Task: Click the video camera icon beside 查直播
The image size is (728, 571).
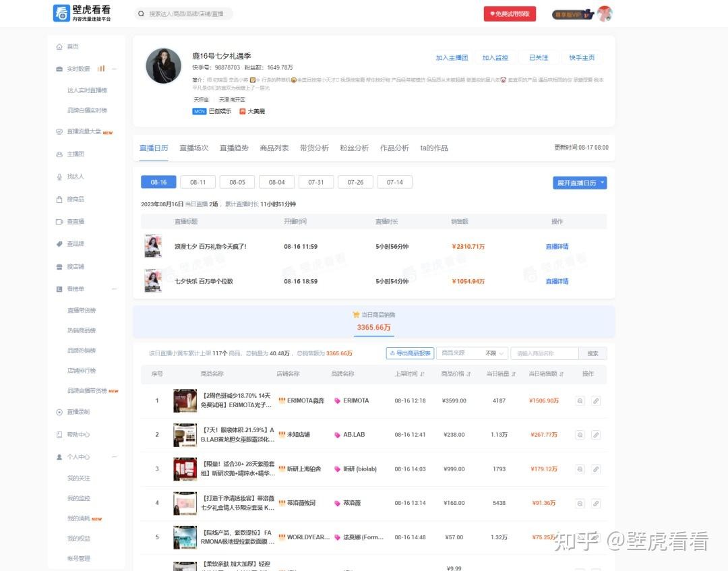Action: (59, 221)
